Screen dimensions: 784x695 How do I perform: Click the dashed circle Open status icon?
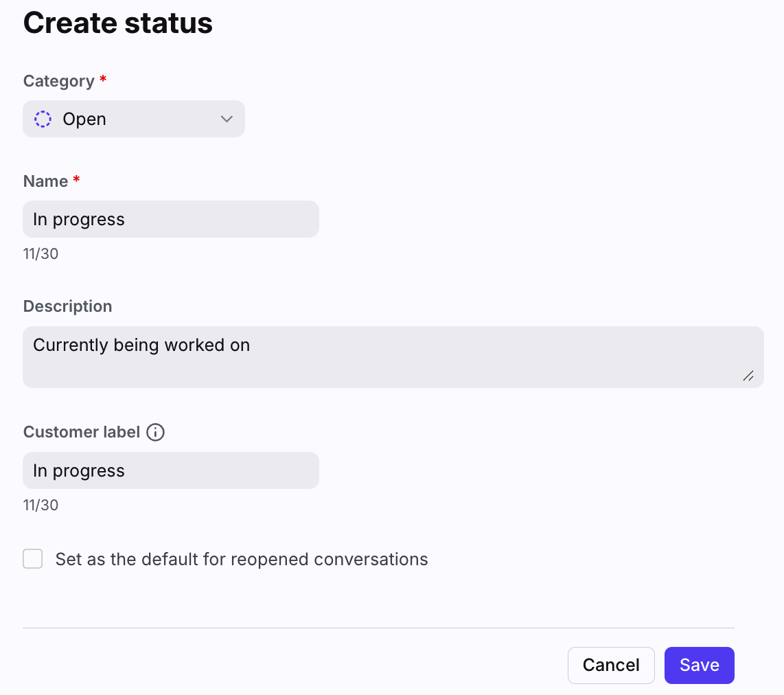43,119
